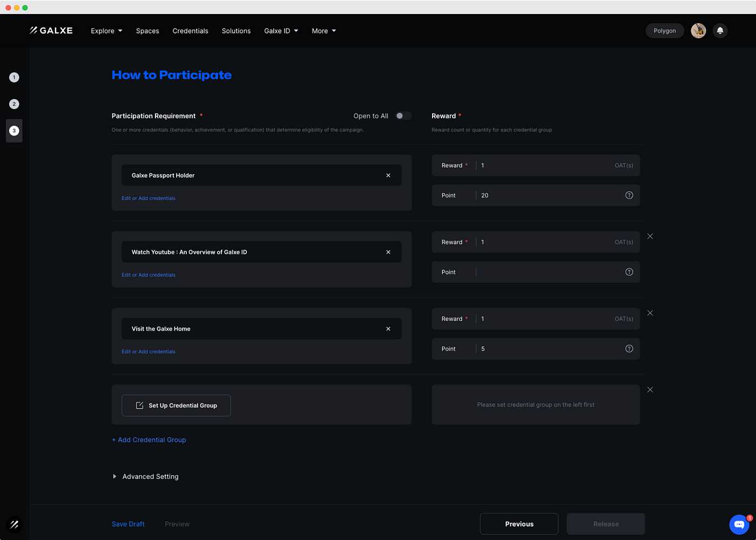Show help for Point value 5
This screenshot has width=756, height=540.
click(629, 349)
